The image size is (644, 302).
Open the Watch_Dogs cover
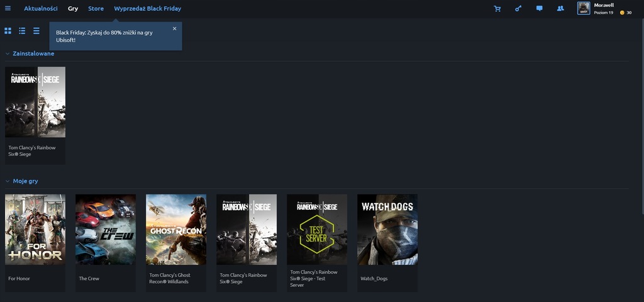point(387,230)
